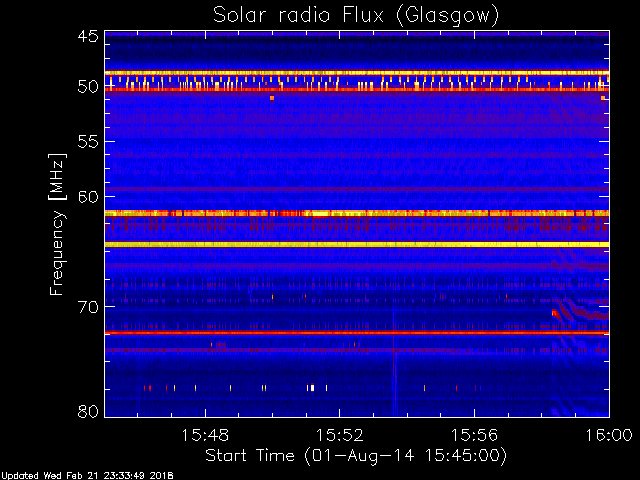Click the 16:00 time tick label
The width and height of the screenshot is (640, 480).
pyautogui.click(x=609, y=435)
